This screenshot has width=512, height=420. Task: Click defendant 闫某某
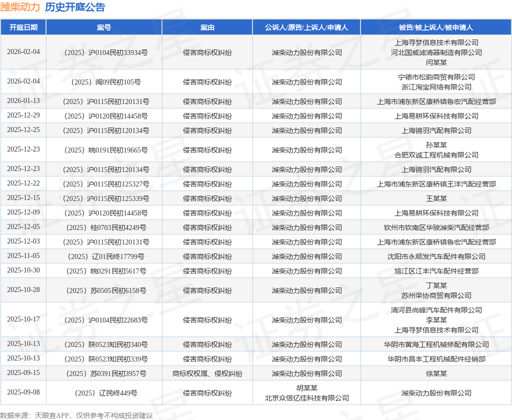tap(436, 62)
